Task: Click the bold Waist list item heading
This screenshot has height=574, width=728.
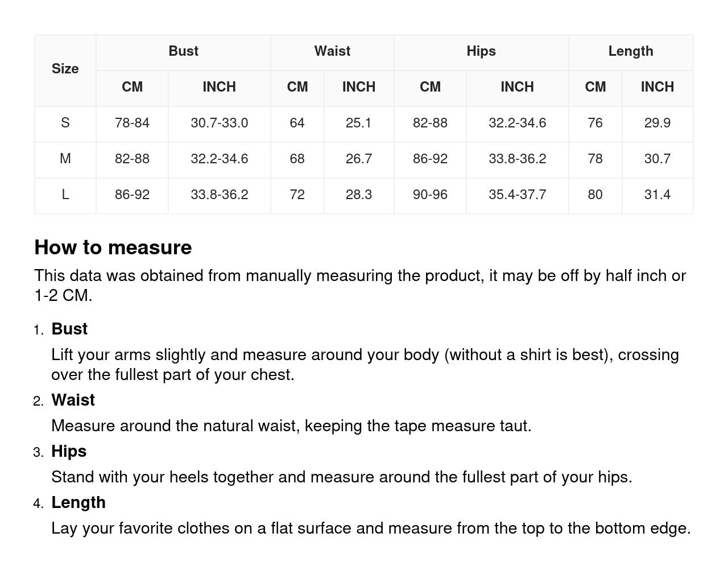Action: coord(73,400)
